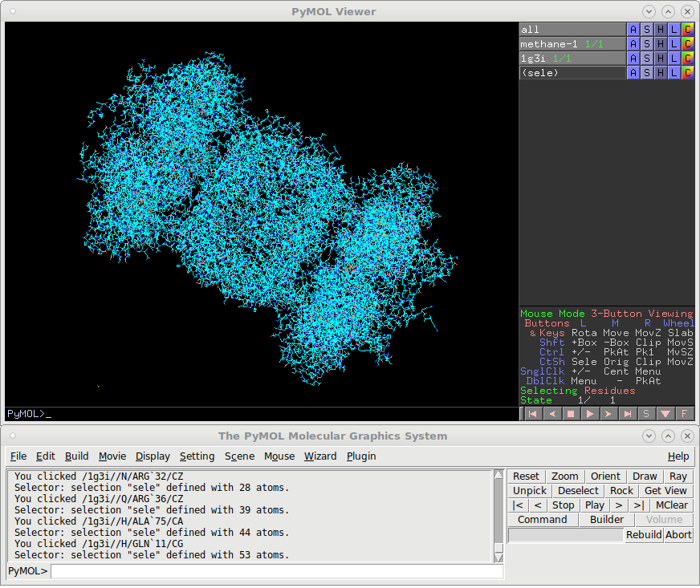Cycle the 'Selecting Residues' mode
Viewport: 700px width, 588px height.
point(578,391)
